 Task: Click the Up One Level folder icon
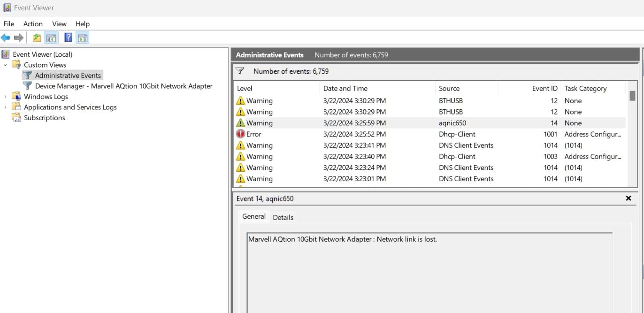coord(37,38)
